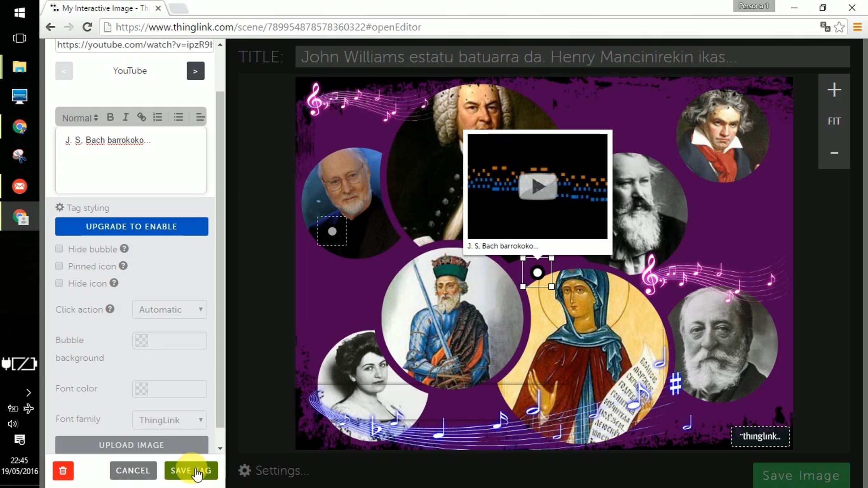Open help for Pinned icon

click(123, 266)
